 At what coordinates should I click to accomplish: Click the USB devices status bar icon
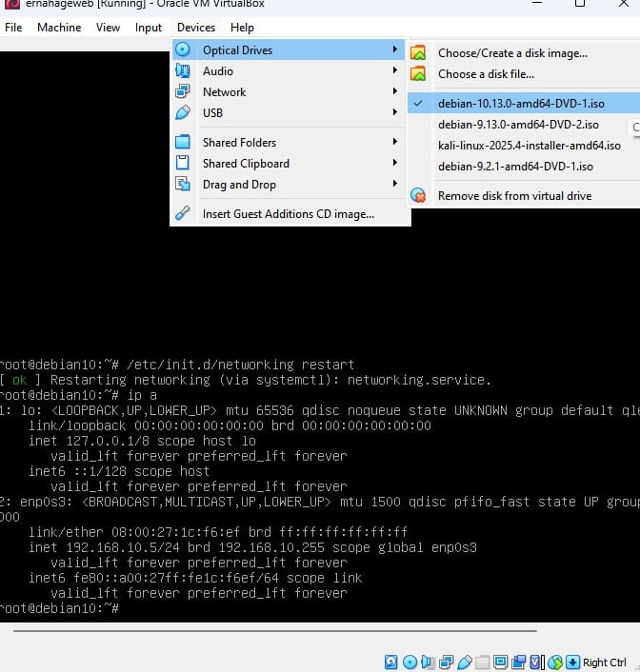pyautogui.click(x=465, y=662)
